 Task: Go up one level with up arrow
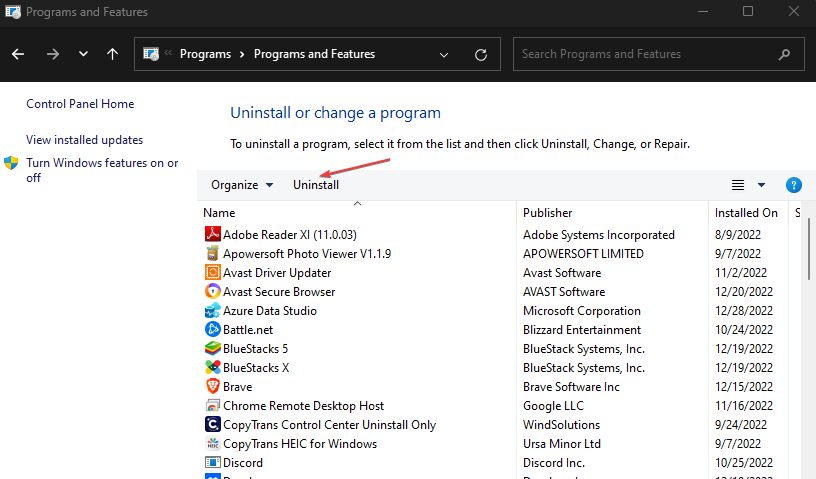pos(112,54)
